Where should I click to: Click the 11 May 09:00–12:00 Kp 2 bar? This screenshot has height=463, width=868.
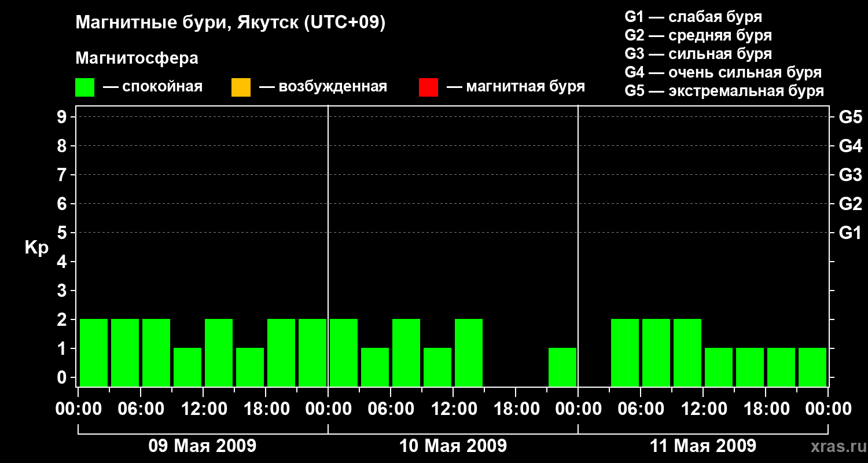[687, 352]
